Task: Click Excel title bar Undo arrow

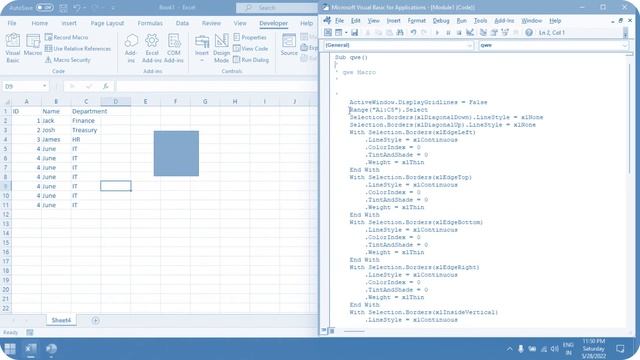Action: click(77, 8)
